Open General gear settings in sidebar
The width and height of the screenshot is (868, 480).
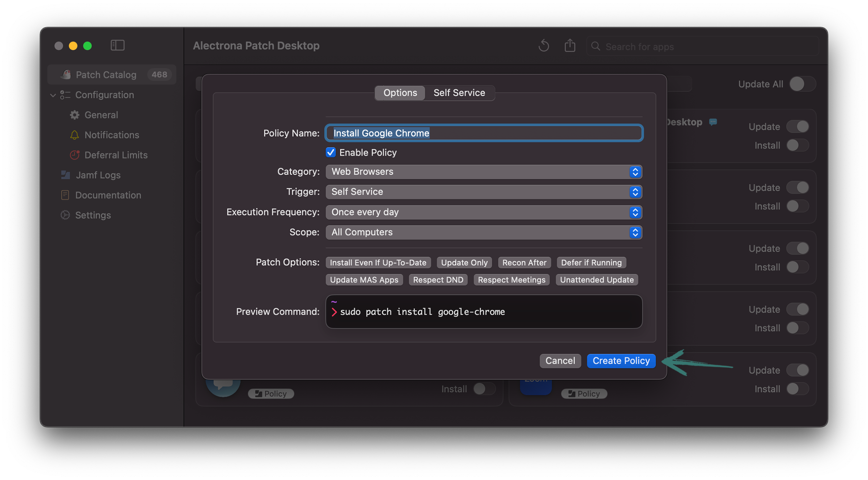pos(101,115)
